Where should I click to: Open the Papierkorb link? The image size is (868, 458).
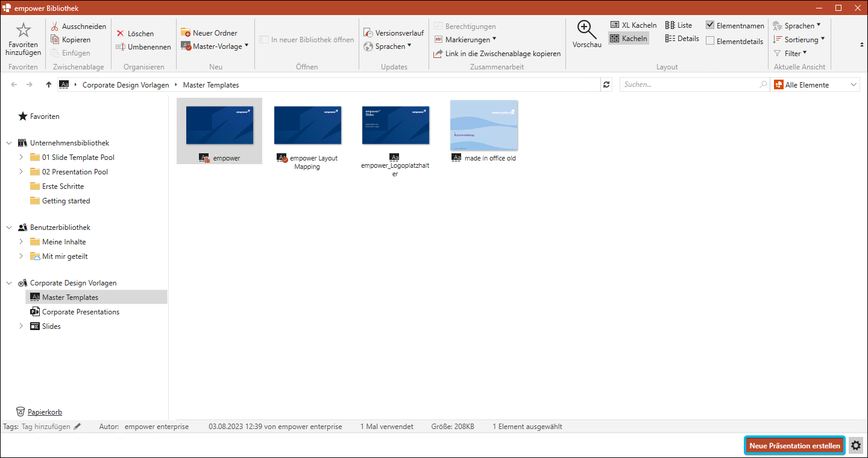click(x=45, y=412)
